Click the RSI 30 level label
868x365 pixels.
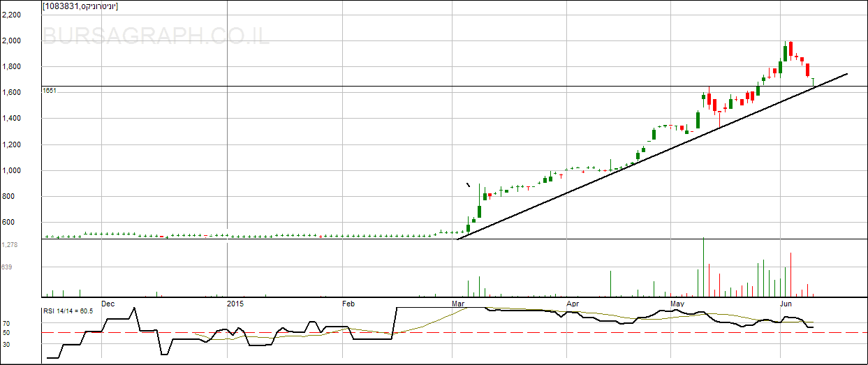tap(6, 344)
